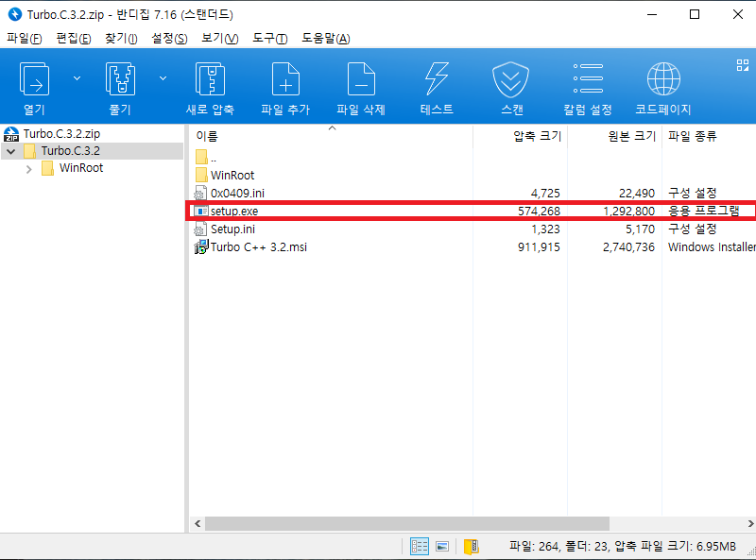Expand the dropdown arrow next to 열기
Viewport: 756px width, 560px height.
(77, 78)
